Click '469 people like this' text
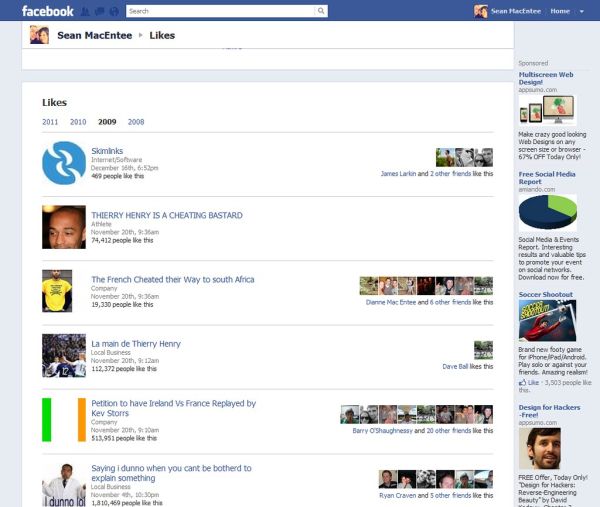600x507 pixels. pyautogui.click(x=117, y=176)
